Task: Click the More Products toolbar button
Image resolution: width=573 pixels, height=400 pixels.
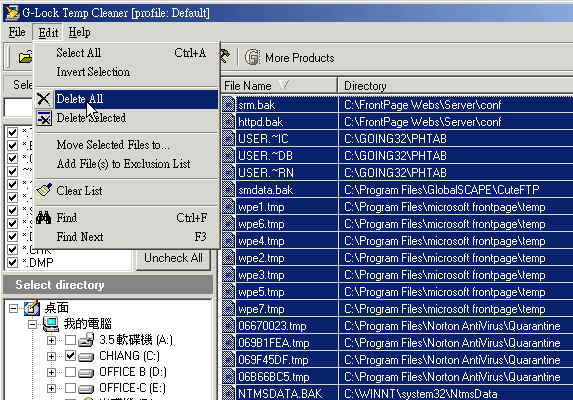Action: point(289,58)
